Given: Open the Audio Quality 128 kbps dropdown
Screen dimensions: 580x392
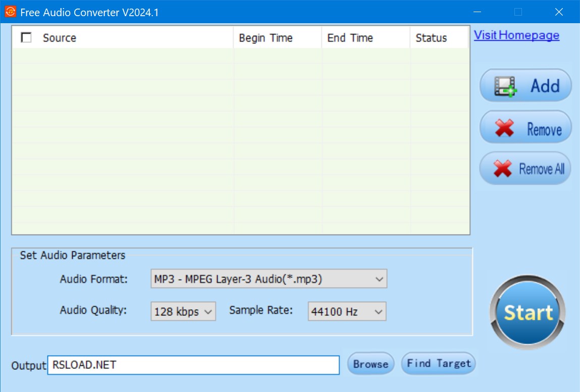Looking at the screenshot, I should 183,311.
